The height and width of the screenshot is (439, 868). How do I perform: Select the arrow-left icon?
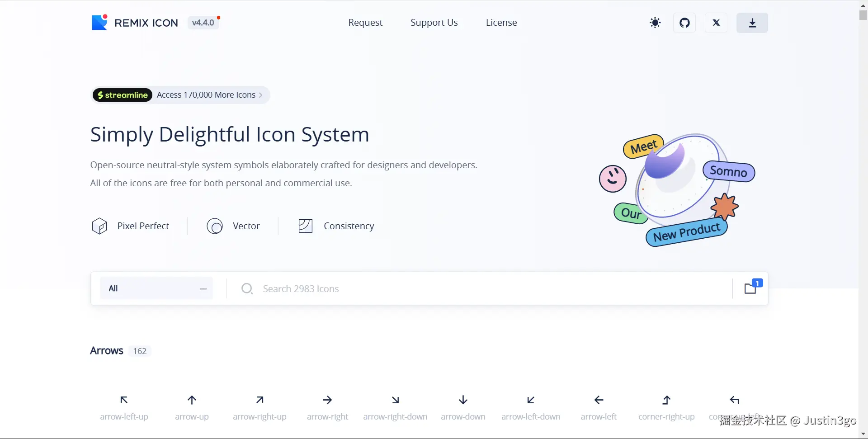599,400
